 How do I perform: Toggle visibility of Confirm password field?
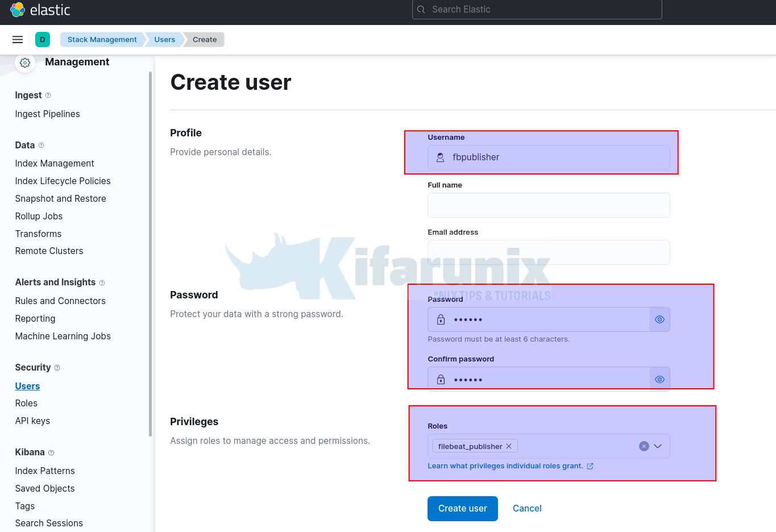pyautogui.click(x=659, y=379)
